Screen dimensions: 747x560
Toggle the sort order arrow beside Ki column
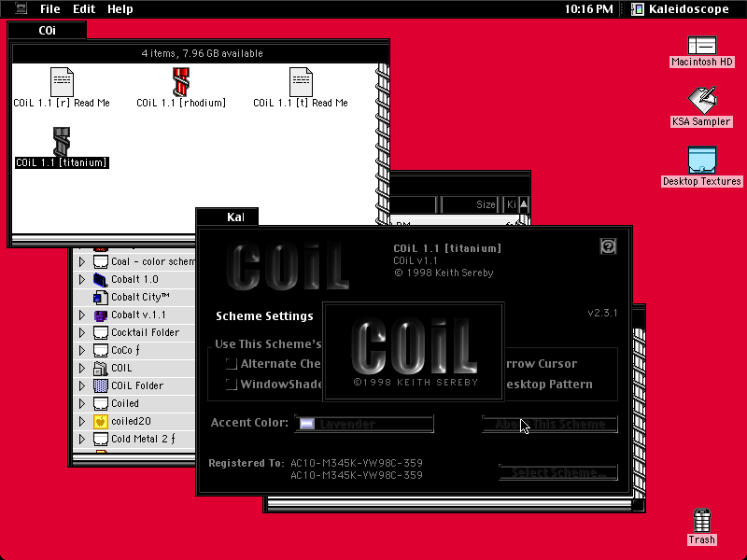point(524,204)
